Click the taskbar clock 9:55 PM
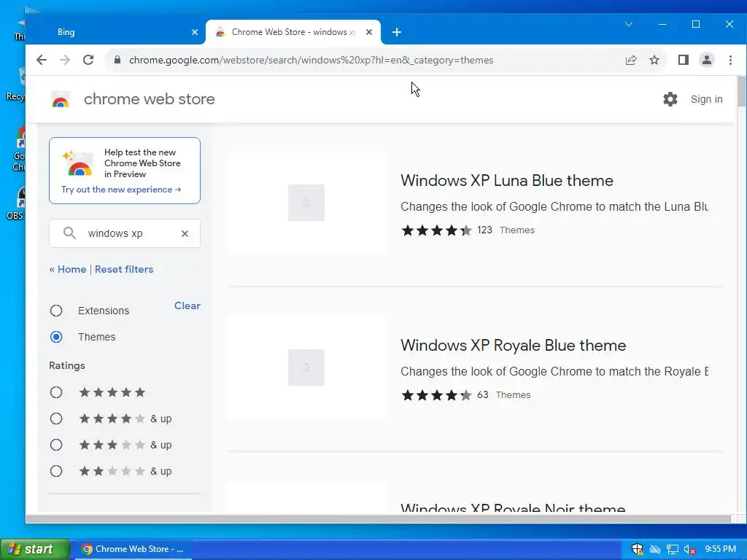The height and width of the screenshot is (560, 747). pos(720,549)
